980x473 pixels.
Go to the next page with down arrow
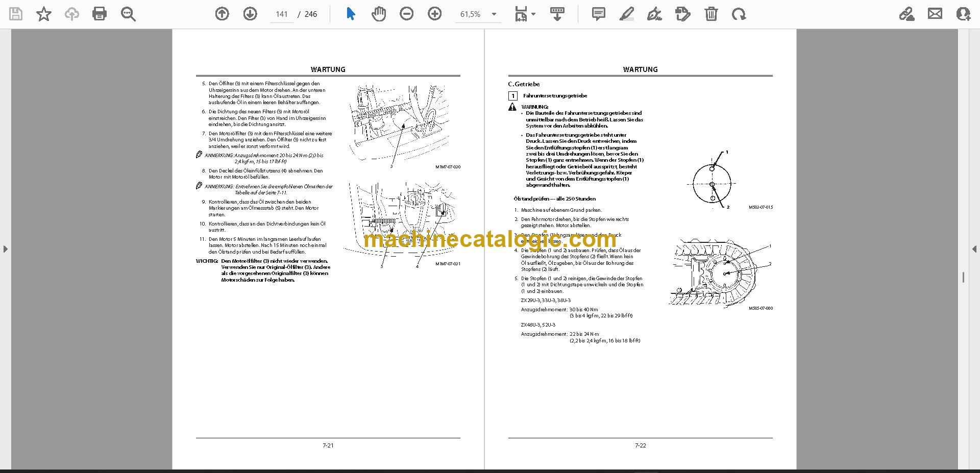tap(250, 14)
